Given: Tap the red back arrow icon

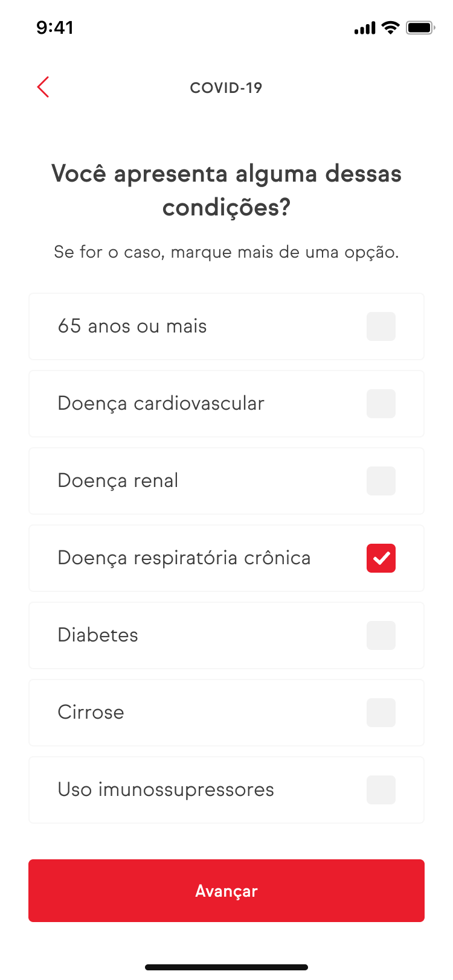Looking at the screenshot, I should 43,87.
